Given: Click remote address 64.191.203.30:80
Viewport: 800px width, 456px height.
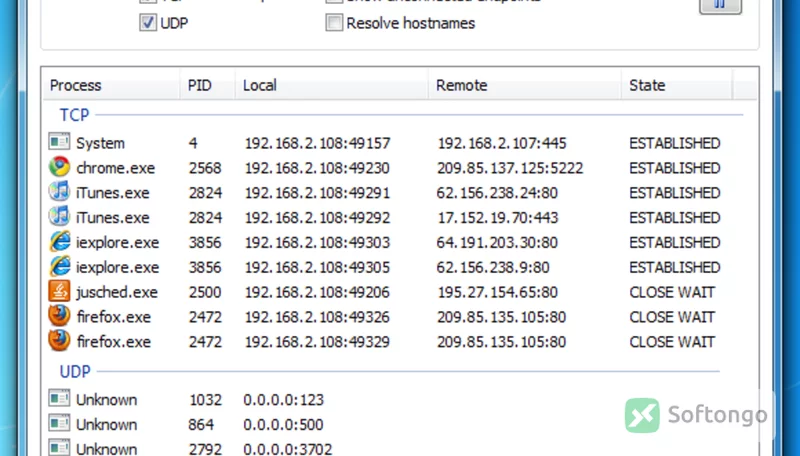Looking at the screenshot, I should pos(497,242).
